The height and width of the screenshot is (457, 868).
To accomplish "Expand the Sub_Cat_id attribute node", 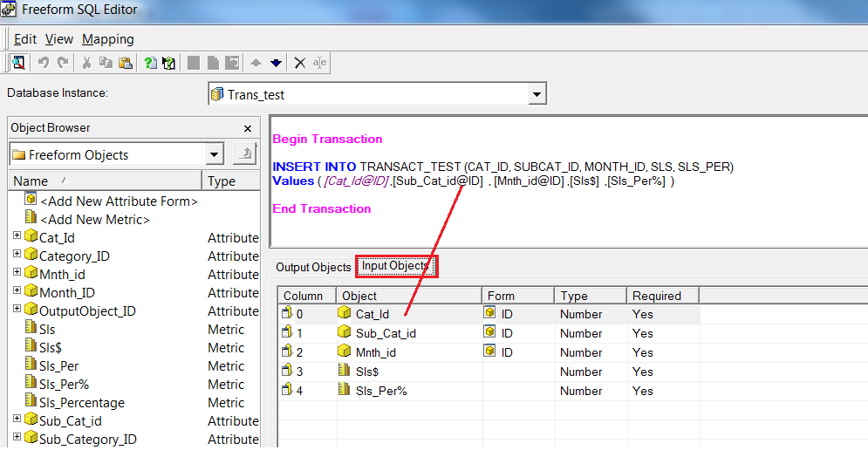I will tap(17, 419).
